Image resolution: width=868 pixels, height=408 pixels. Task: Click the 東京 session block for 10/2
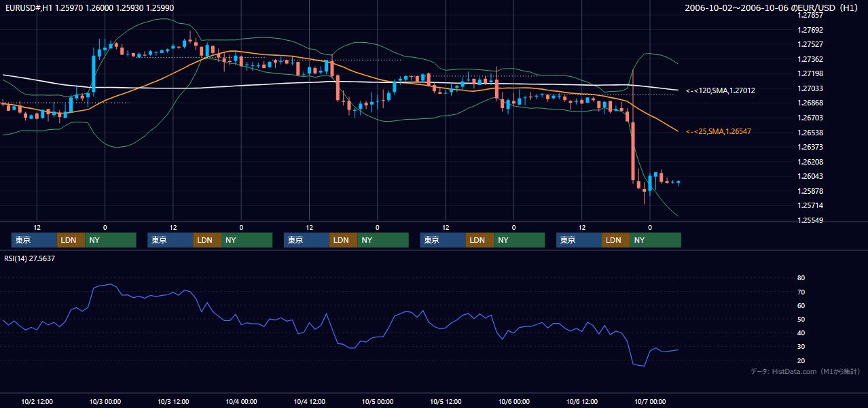coord(35,240)
